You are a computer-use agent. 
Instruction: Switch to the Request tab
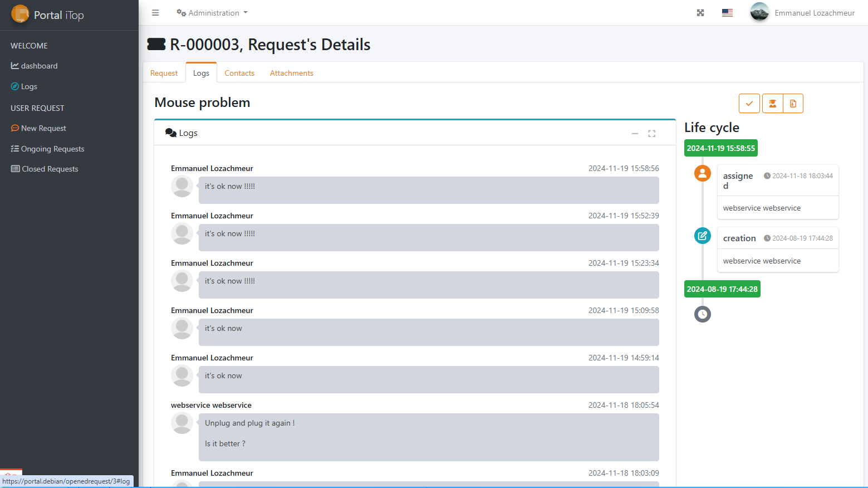(164, 73)
